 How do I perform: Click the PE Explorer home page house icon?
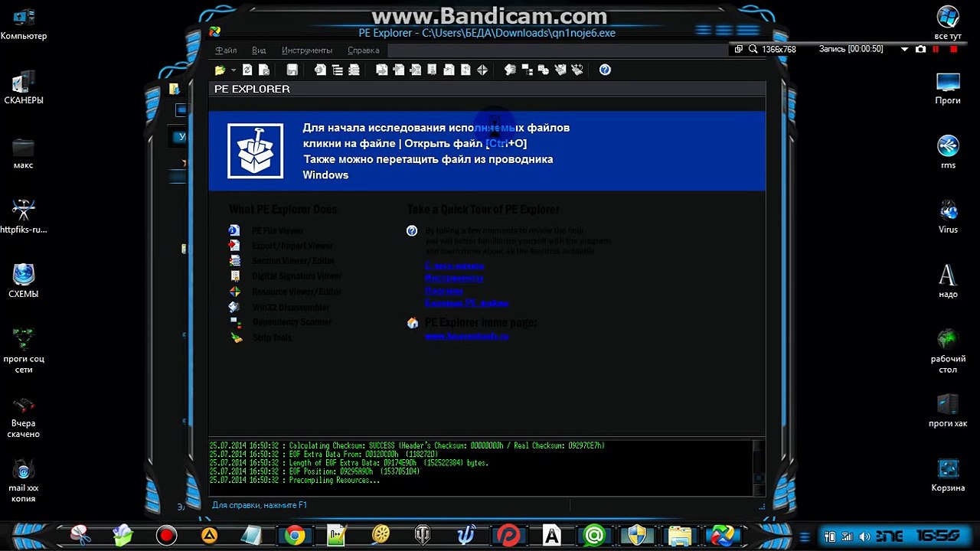point(413,323)
